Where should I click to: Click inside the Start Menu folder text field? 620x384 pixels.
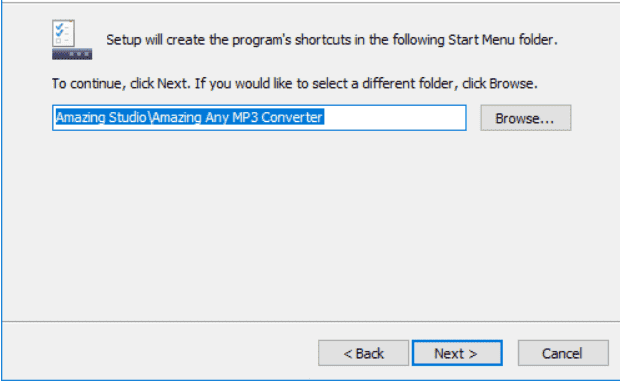[259, 117]
